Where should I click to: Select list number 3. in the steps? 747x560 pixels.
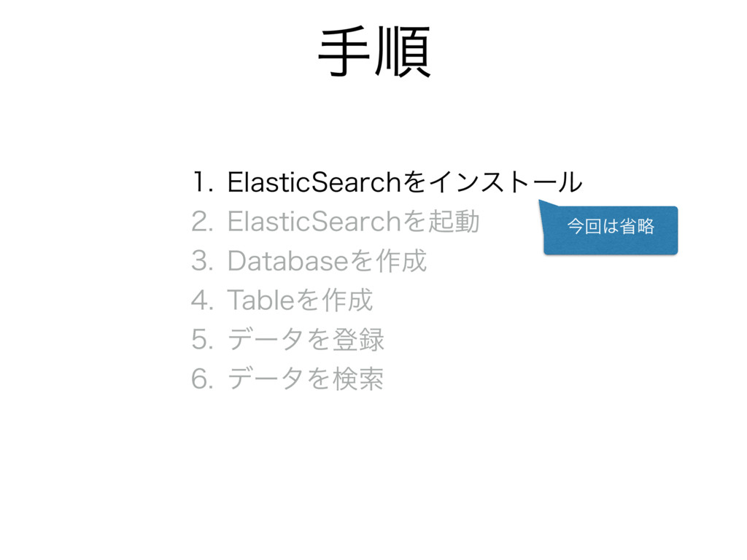202,261
